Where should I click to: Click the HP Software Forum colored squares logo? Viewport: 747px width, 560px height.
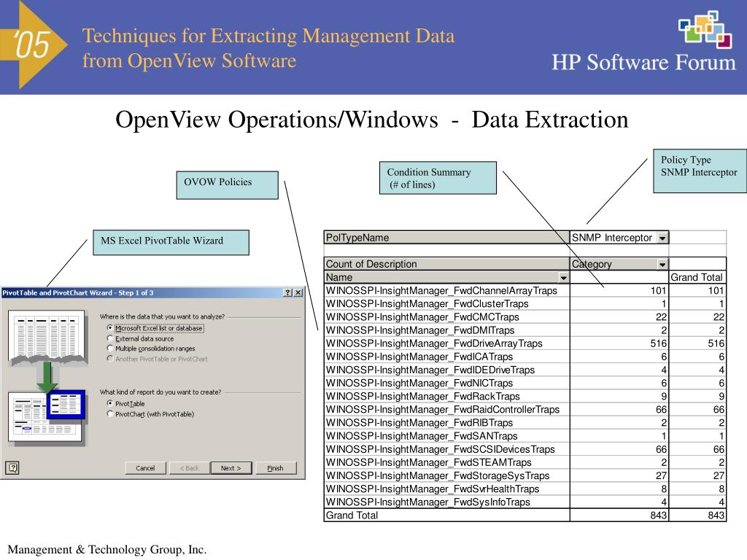[x=705, y=29]
